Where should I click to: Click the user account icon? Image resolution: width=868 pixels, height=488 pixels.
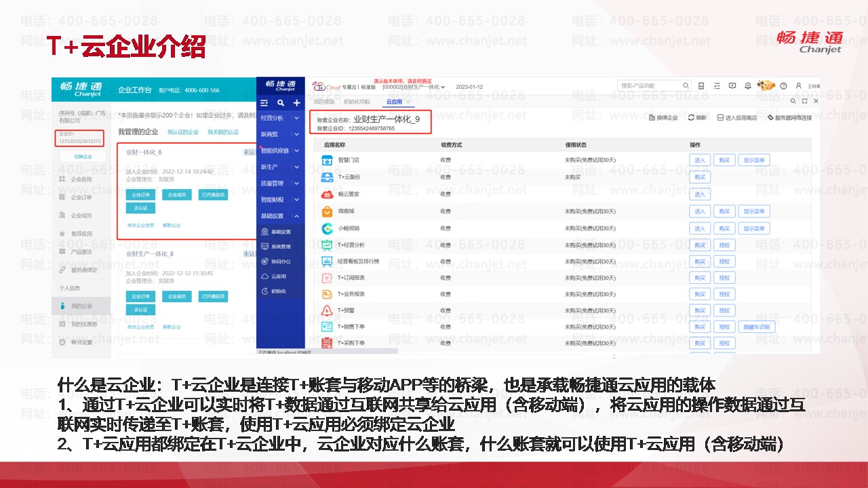[x=800, y=86]
